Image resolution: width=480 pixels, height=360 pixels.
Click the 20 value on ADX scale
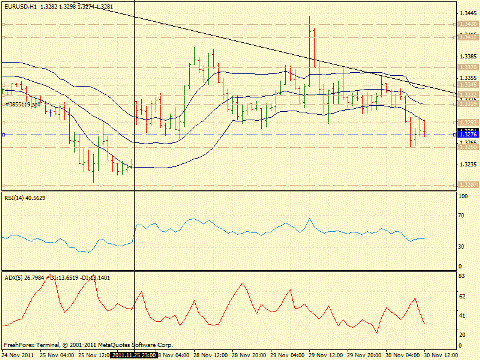click(x=462, y=335)
